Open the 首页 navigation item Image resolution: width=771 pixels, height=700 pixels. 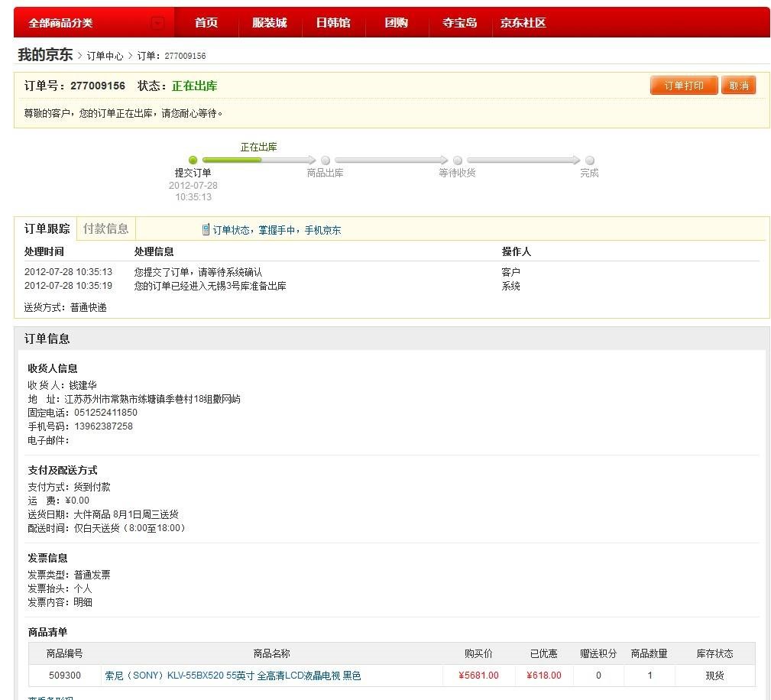(x=206, y=23)
